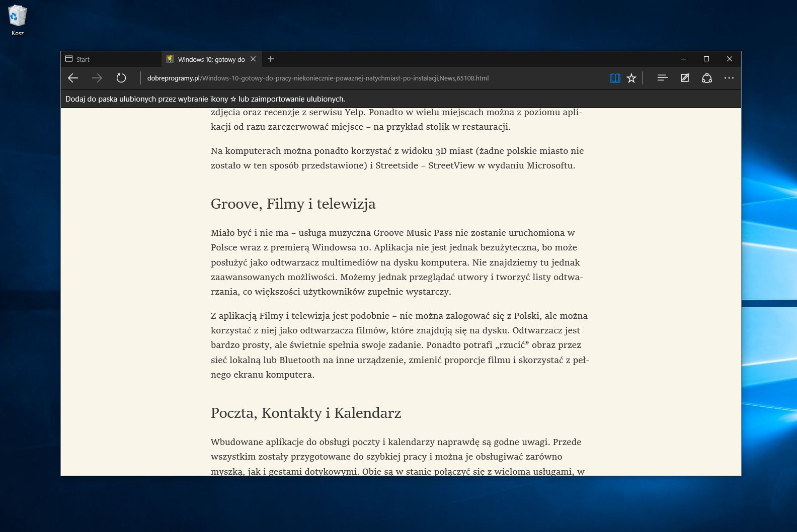Open the Hub three-lines icon

[662, 78]
